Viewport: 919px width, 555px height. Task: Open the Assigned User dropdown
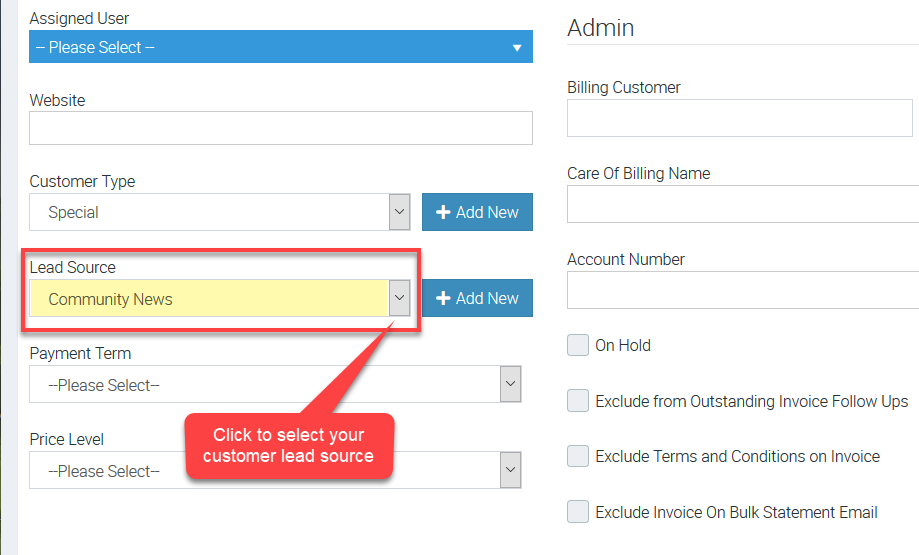pyautogui.click(x=280, y=47)
